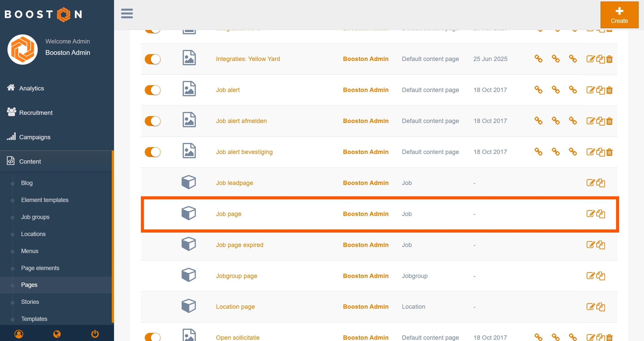644x341 pixels.
Task: Open the Templates submenu item
Action: (34, 319)
